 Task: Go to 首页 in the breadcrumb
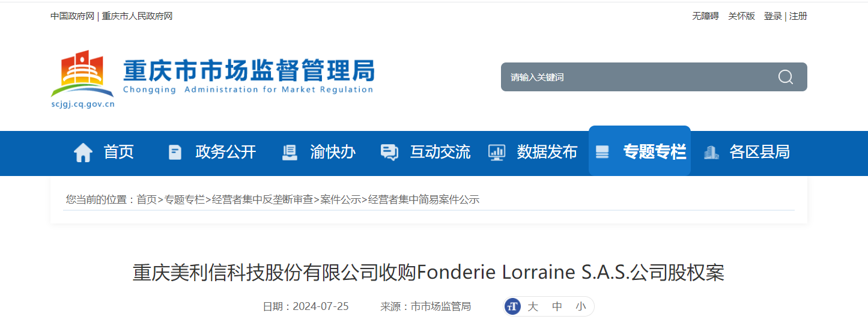147,199
